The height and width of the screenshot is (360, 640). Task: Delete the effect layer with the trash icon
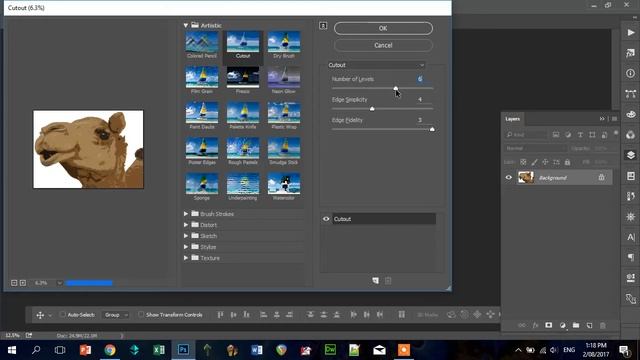click(388, 280)
